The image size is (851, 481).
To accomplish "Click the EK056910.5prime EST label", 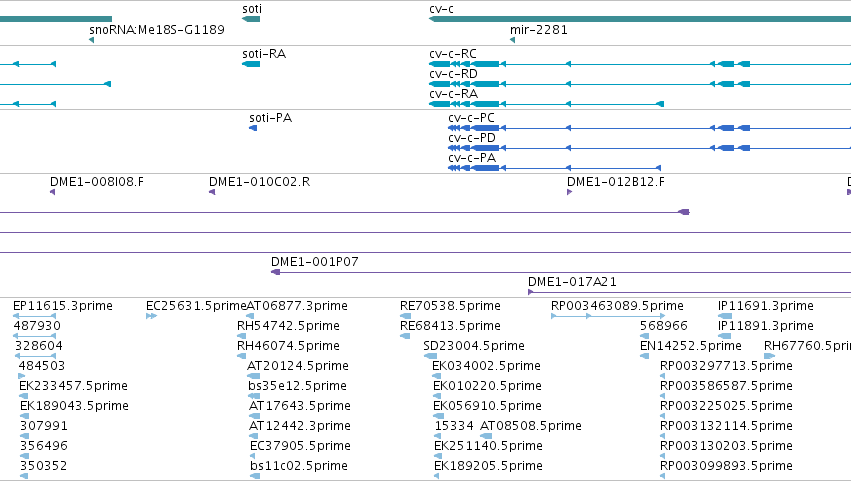I will 487,406.
